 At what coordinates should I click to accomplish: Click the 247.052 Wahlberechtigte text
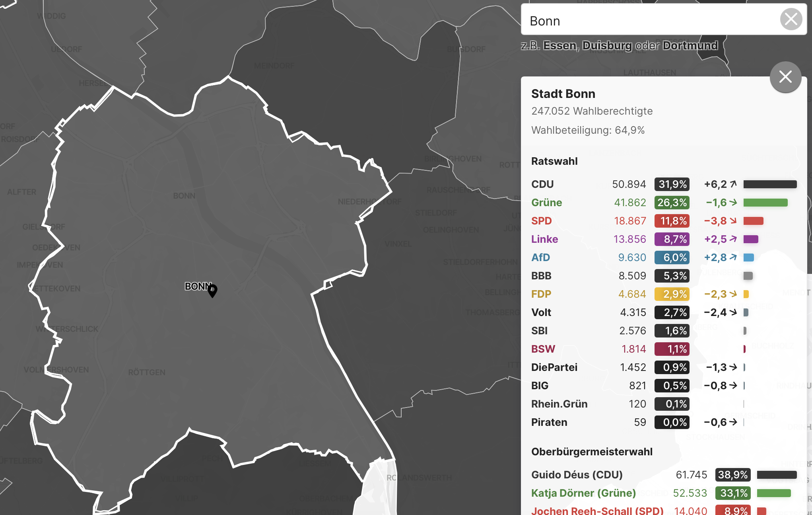pyautogui.click(x=592, y=111)
